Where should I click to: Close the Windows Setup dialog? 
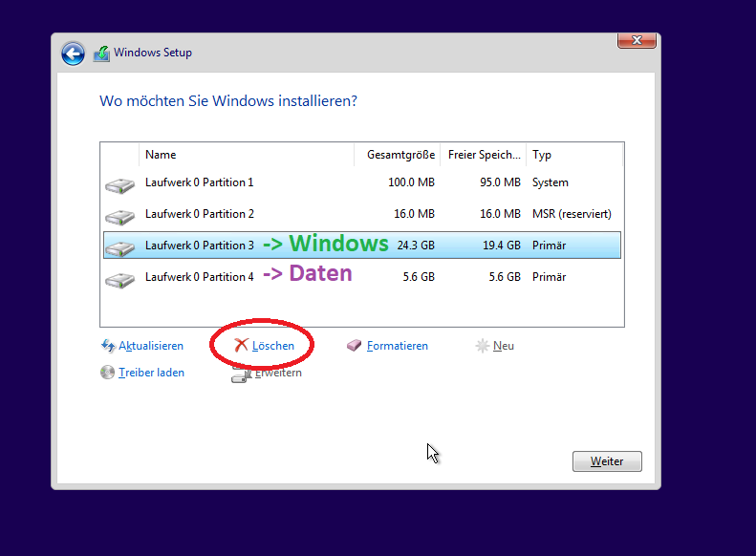637,40
